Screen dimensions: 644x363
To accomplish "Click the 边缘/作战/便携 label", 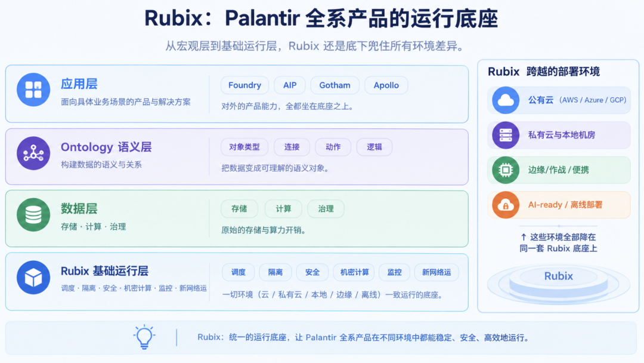I will click(x=558, y=170).
